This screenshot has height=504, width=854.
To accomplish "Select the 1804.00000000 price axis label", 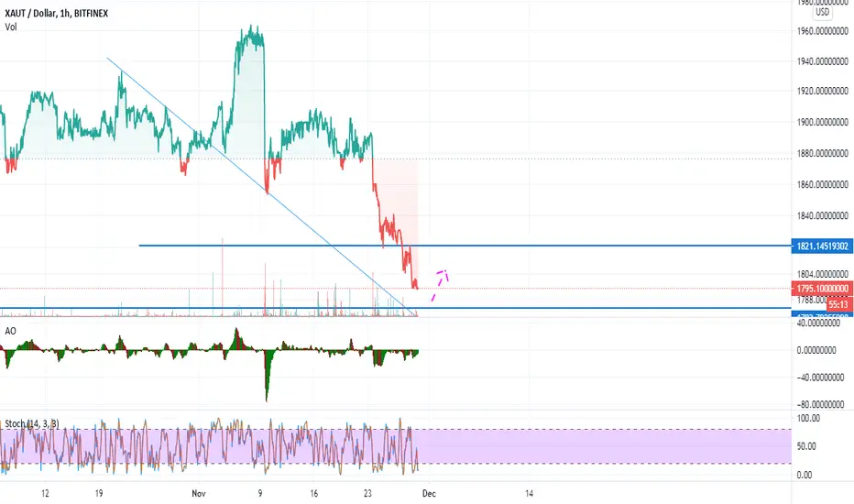I will tap(823, 274).
